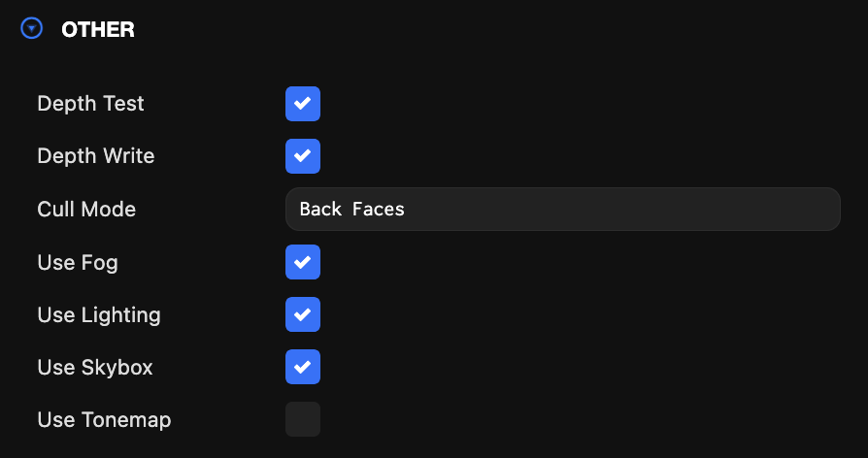Image resolution: width=868 pixels, height=458 pixels.
Task: Click the Use Lighting label text
Action: (99, 315)
